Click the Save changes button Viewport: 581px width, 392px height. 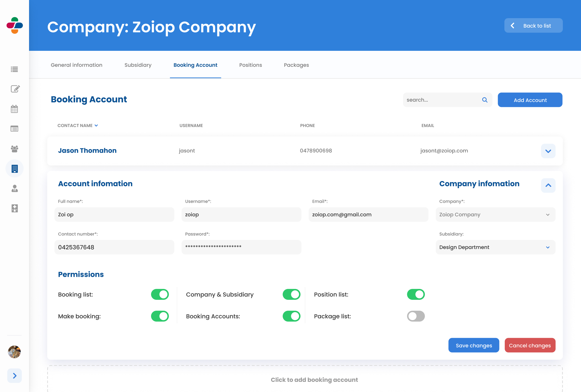474,345
